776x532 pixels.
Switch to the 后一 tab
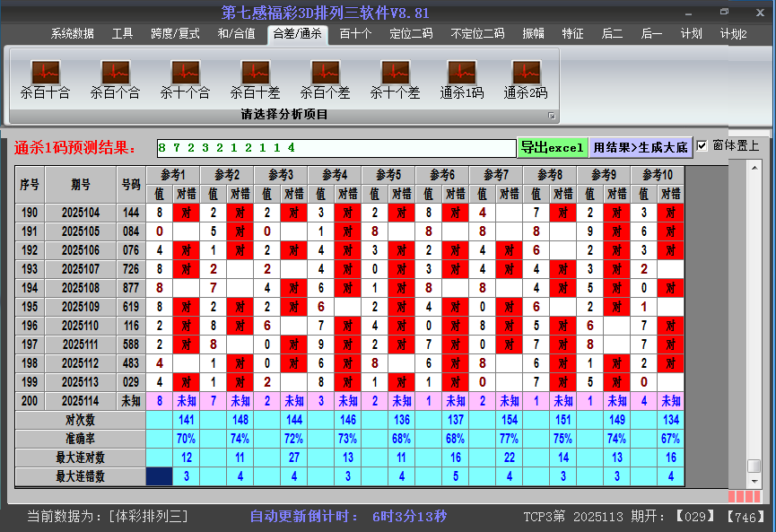coord(651,34)
